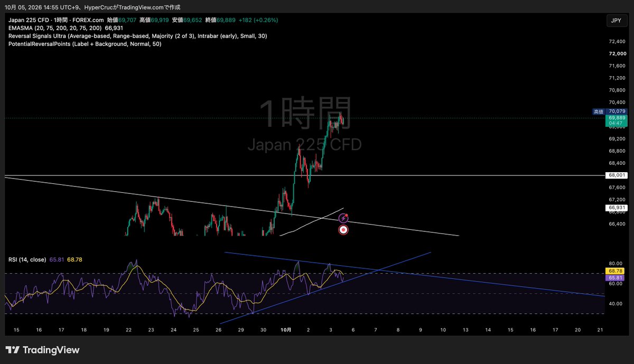Click the TradingView logo
634x364 pixels.
(x=42, y=350)
